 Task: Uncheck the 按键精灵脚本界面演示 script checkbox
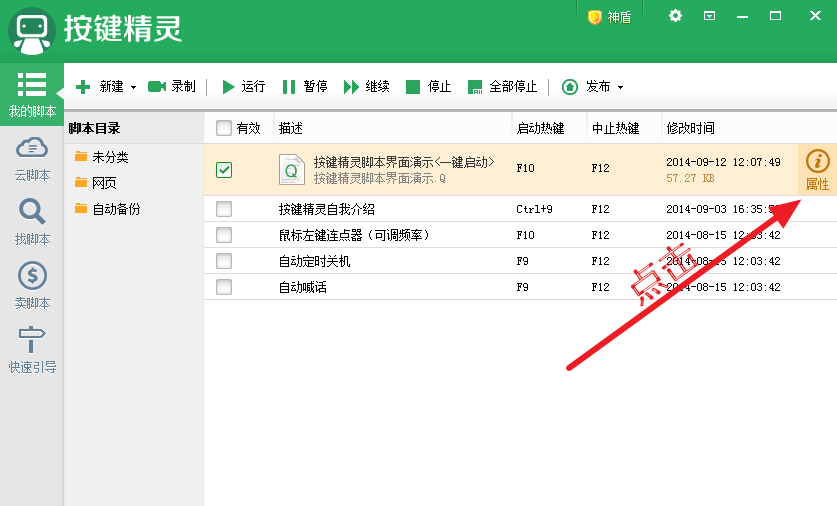224,170
